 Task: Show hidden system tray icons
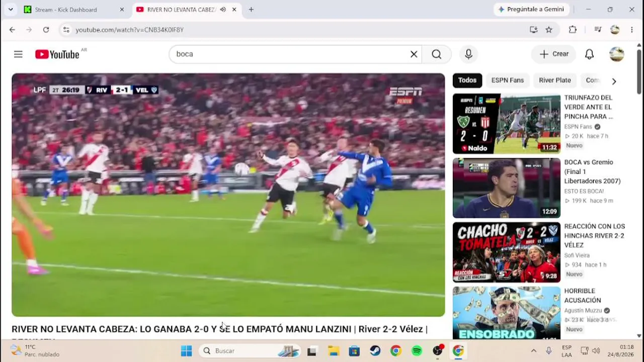pyautogui.click(x=533, y=351)
